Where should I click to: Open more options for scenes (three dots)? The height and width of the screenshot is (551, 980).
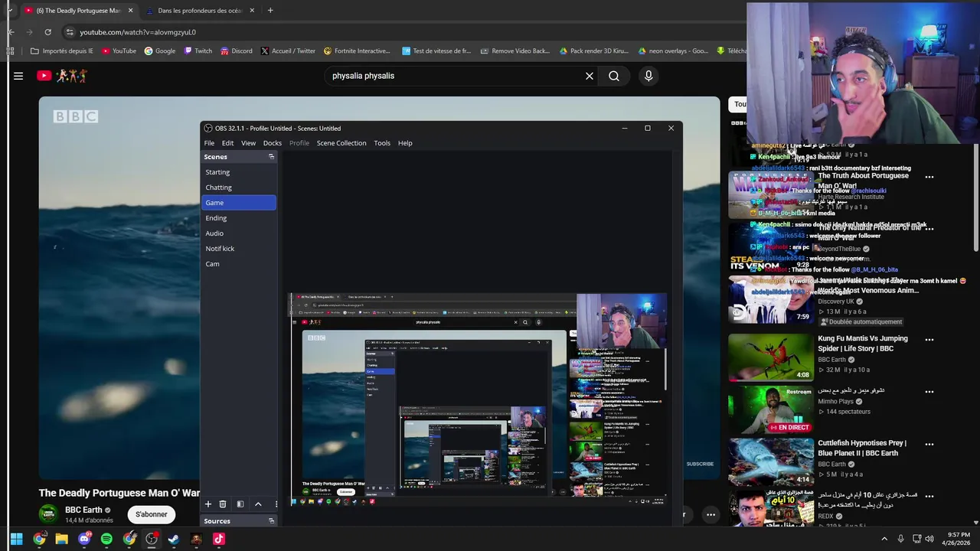click(276, 504)
